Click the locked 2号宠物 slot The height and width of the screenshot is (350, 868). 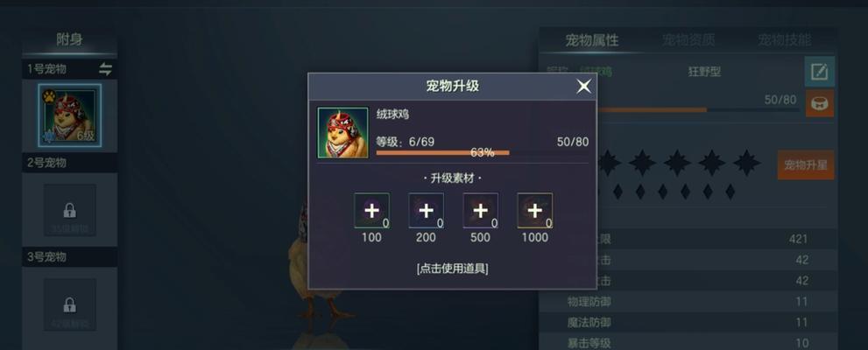[70, 210]
